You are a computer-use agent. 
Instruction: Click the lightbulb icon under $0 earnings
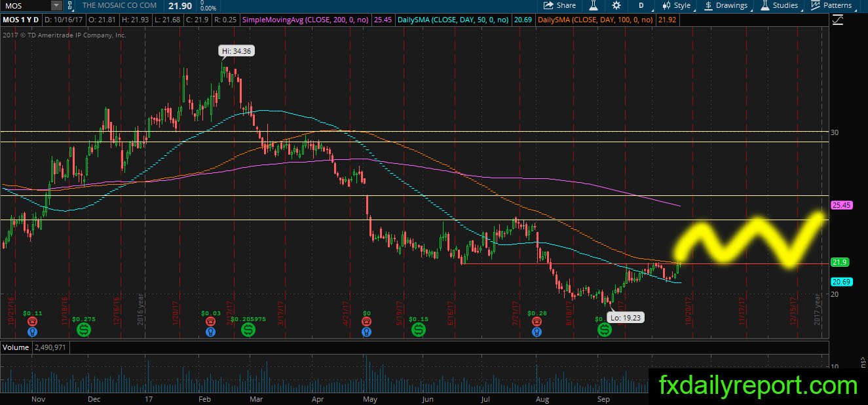pos(367,332)
